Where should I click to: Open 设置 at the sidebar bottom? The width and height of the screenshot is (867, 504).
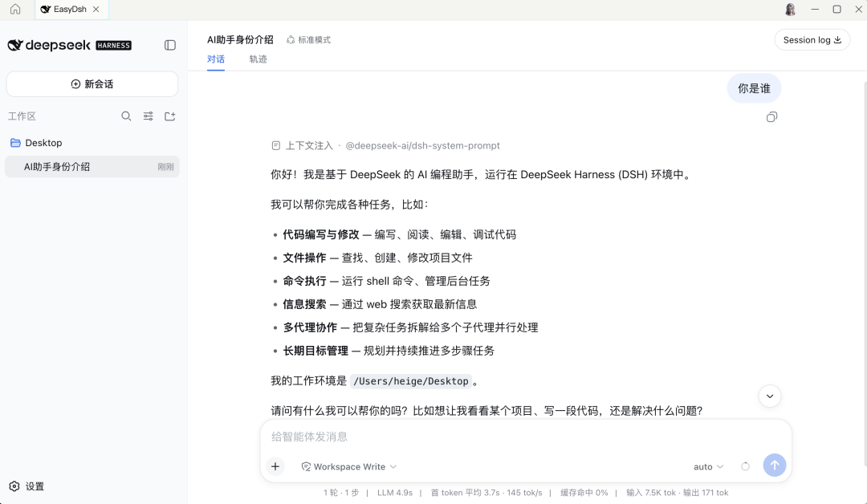pos(26,486)
